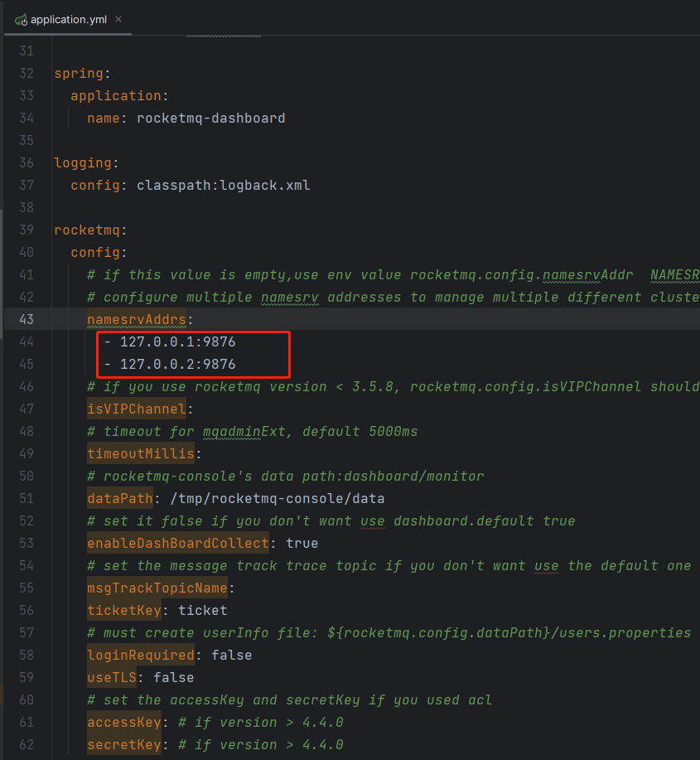Click the 'name' key on line 34
Image resolution: width=700 pixels, height=760 pixels.
tap(104, 119)
